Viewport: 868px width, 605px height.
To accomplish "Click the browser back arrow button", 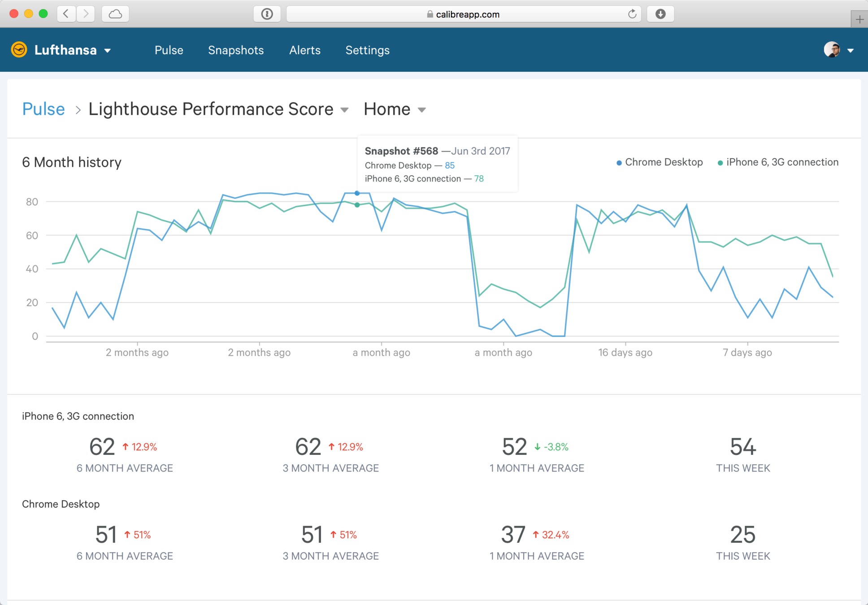I will pyautogui.click(x=66, y=14).
